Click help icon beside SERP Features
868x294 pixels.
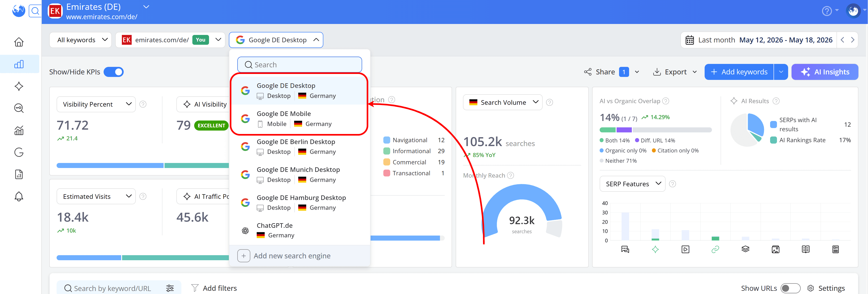(x=672, y=184)
